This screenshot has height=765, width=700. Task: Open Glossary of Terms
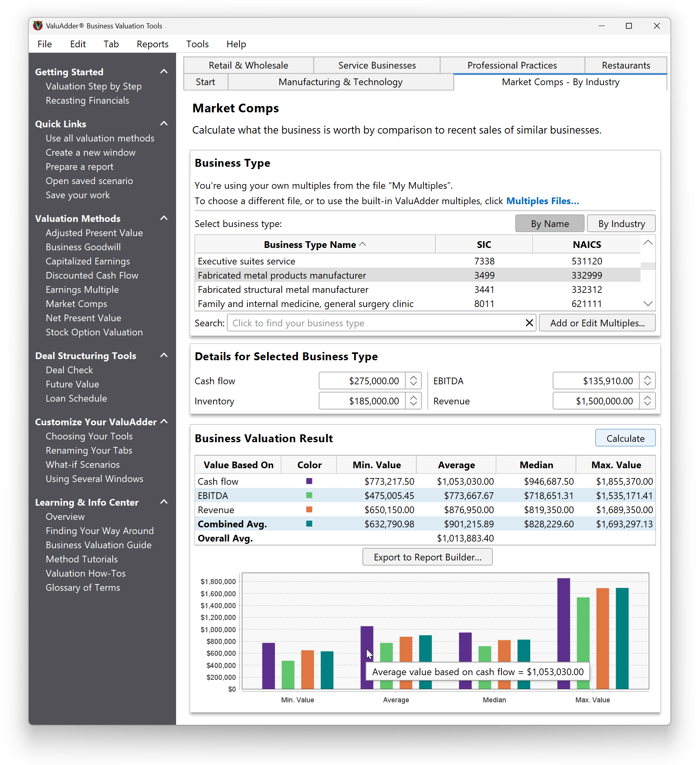83,587
